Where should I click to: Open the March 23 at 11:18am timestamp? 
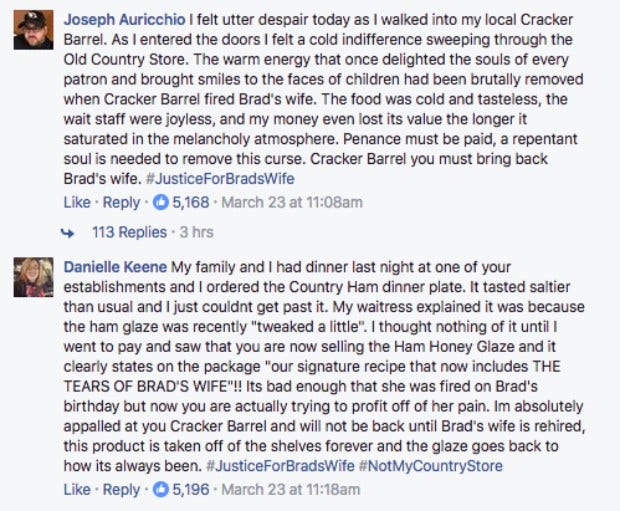[291, 490]
